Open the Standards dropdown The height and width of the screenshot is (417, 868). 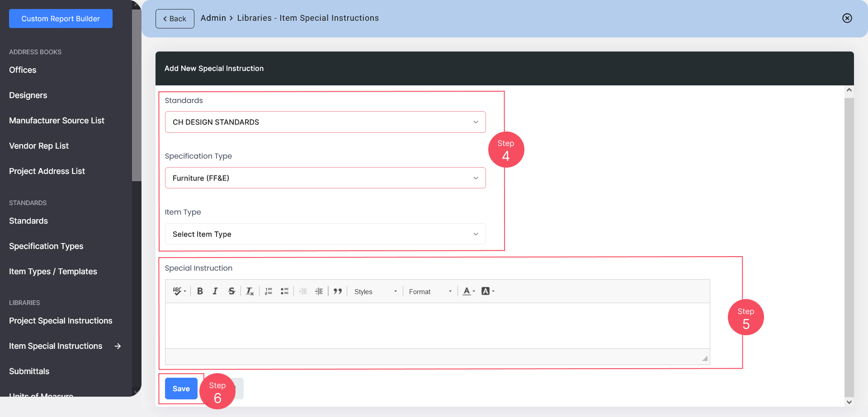pyautogui.click(x=325, y=122)
